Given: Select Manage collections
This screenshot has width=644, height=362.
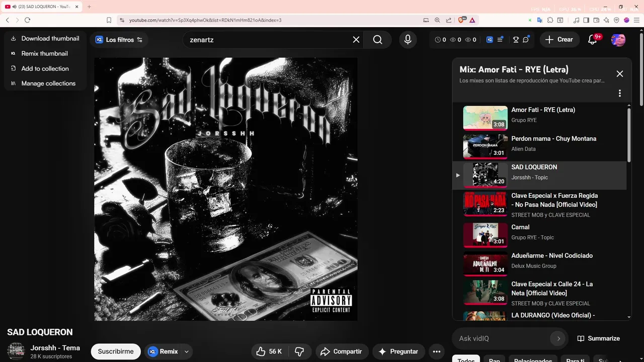Looking at the screenshot, I should [x=43, y=83].
